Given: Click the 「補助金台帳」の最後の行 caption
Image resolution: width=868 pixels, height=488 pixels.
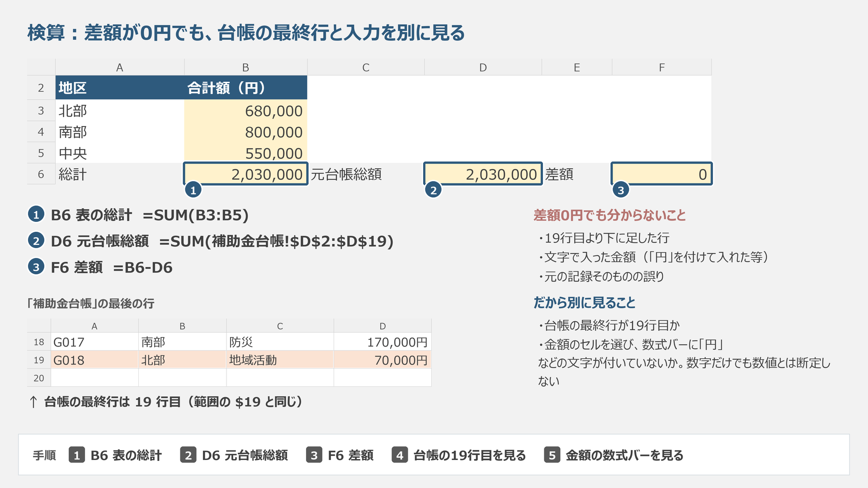Looking at the screenshot, I should (x=90, y=303).
